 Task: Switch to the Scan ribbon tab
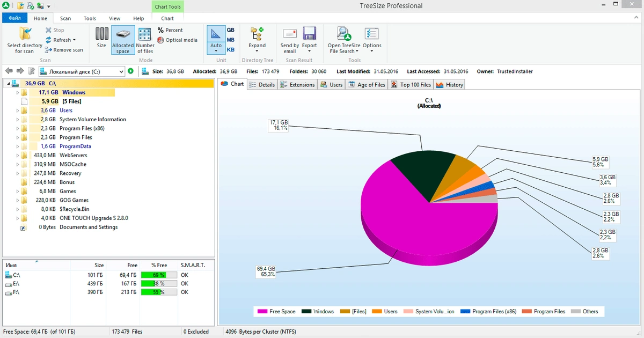pos(65,18)
